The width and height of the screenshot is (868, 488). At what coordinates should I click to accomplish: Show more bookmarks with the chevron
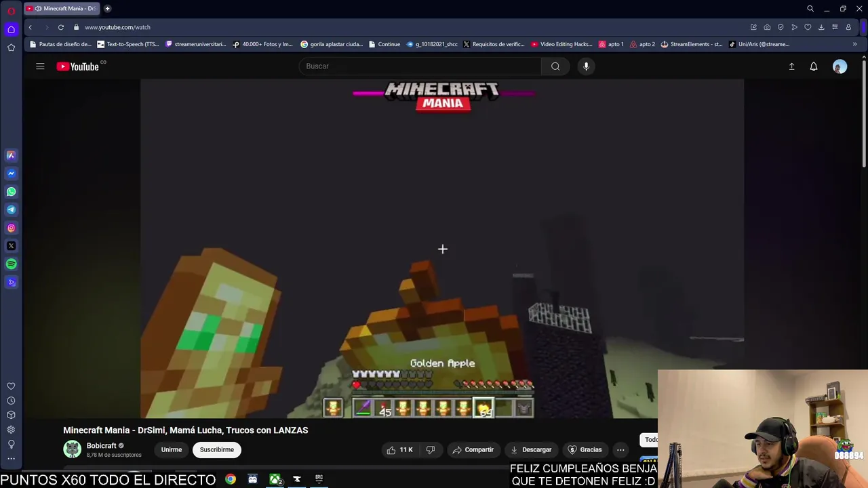(854, 44)
